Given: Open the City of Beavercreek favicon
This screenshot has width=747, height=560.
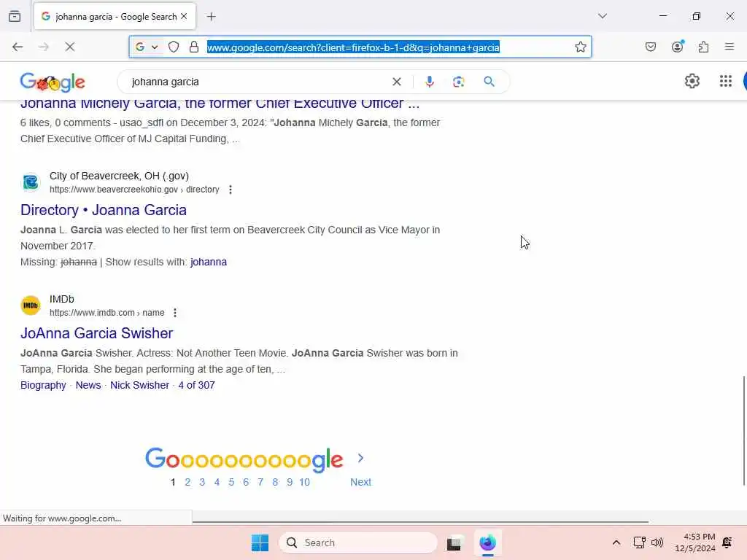Looking at the screenshot, I should click(x=31, y=182).
